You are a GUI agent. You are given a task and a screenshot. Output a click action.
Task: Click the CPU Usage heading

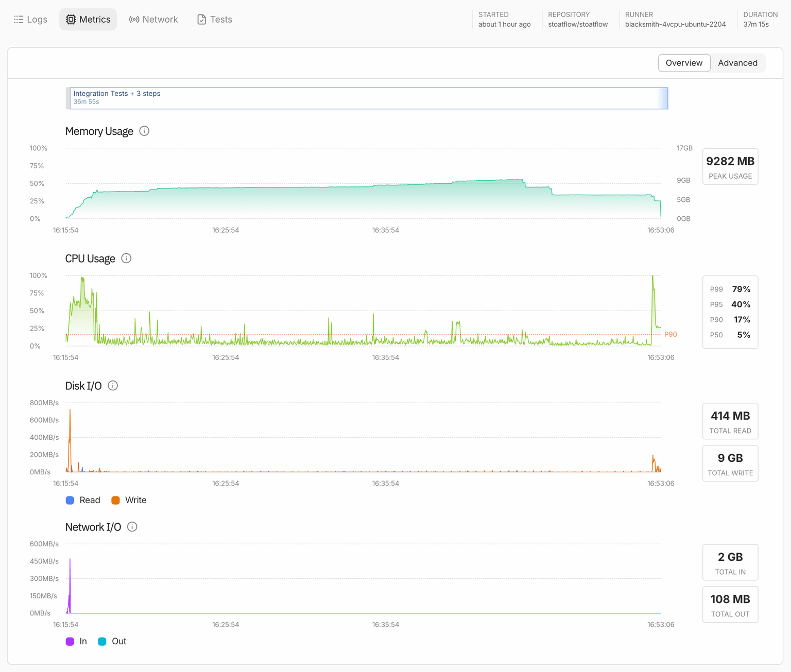point(90,259)
